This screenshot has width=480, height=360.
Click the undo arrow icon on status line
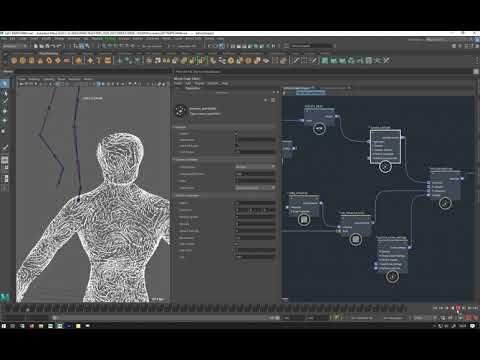pyautogui.click(x=54, y=46)
